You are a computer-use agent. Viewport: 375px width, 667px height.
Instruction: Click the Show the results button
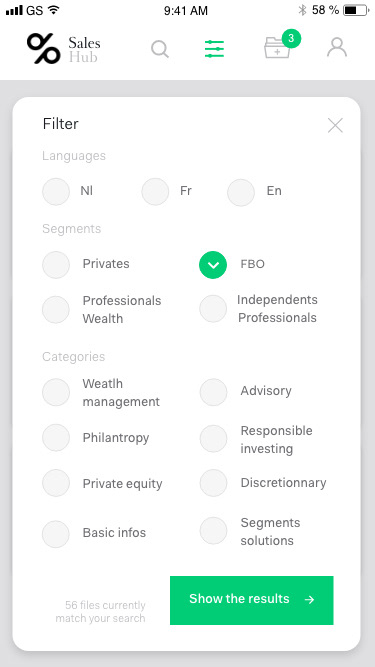point(252,600)
